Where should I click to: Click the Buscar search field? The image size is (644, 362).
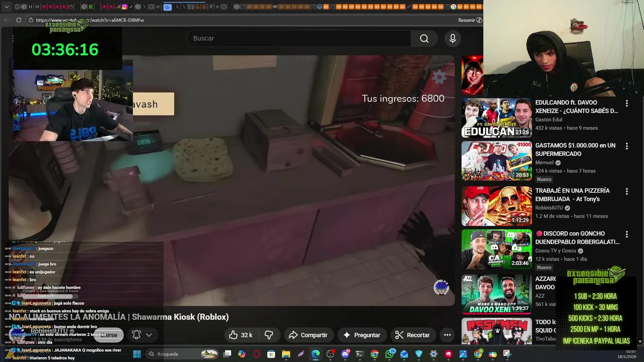tap(299, 39)
